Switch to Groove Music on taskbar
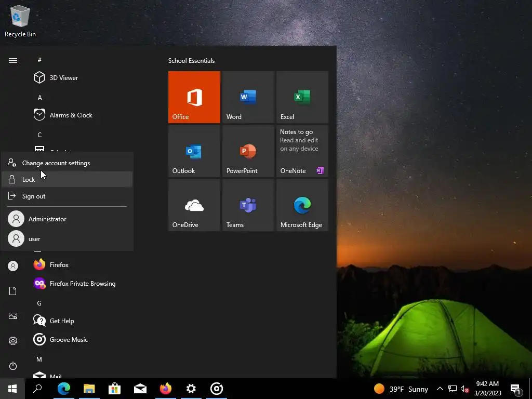 (217, 389)
